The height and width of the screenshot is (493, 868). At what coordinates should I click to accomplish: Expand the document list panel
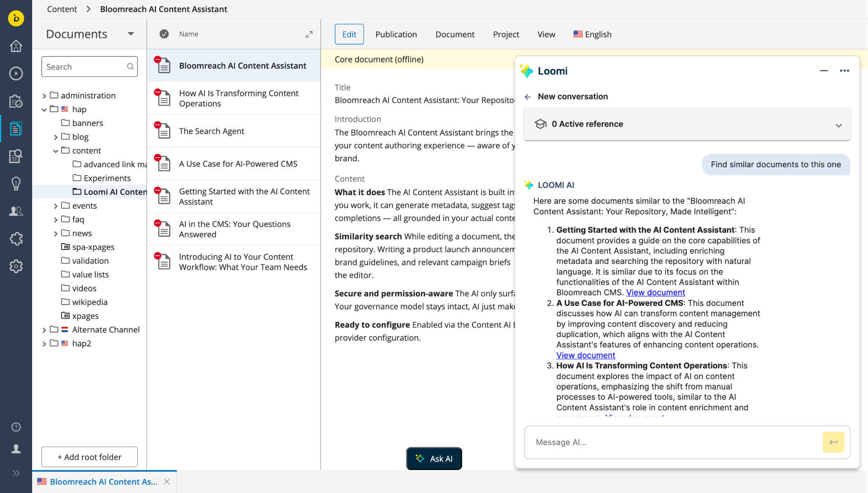pos(309,34)
